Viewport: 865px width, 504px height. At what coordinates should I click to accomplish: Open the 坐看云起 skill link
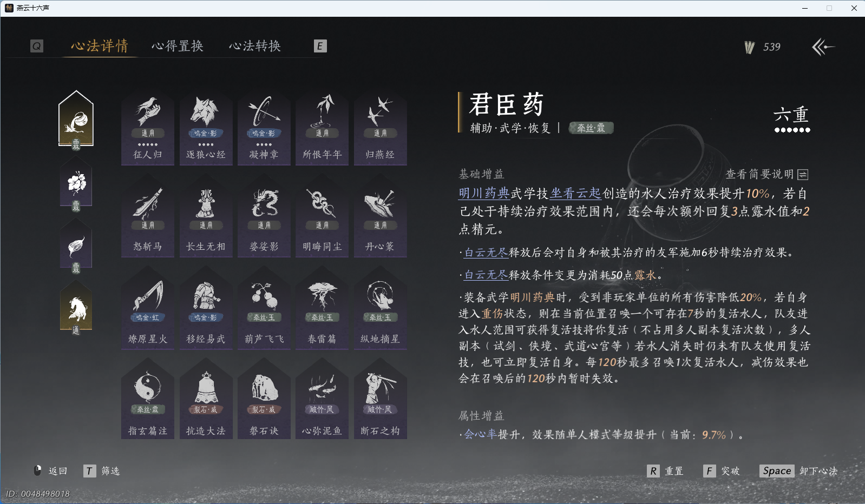[x=575, y=193]
